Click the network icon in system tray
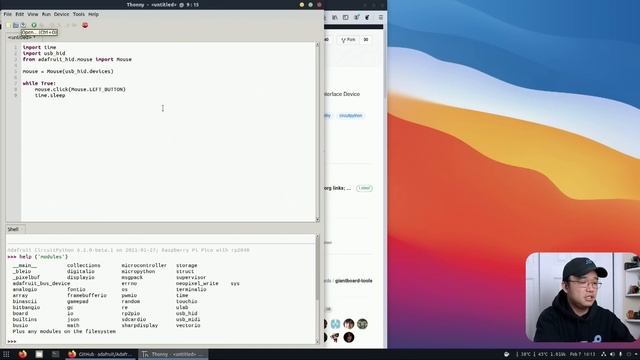Viewport: 640px width, 360px height. [x=604, y=354]
